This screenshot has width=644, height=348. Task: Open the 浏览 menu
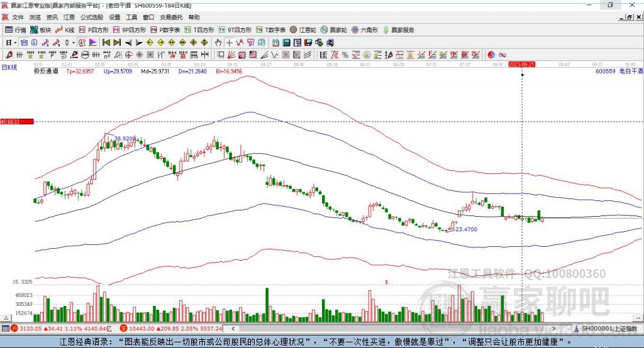pos(35,17)
